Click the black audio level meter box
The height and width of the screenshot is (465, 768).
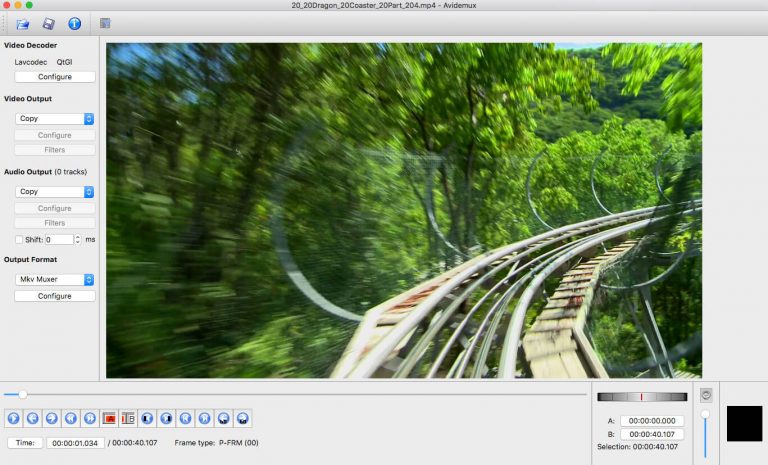coord(744,423)
